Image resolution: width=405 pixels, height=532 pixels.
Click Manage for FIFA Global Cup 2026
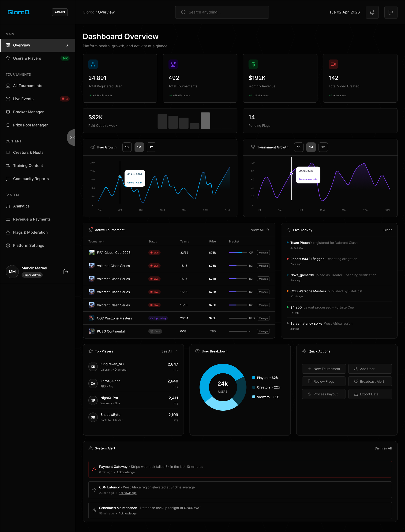coord(263,253)
